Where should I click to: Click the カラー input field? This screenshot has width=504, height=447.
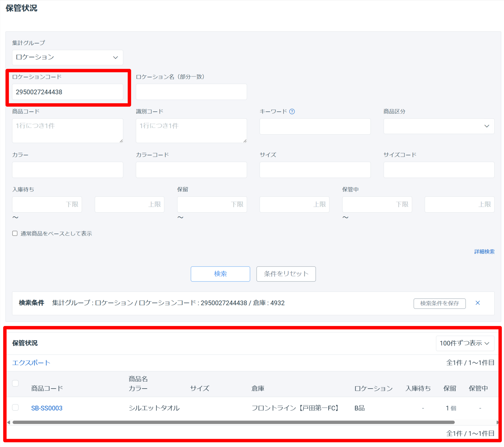68,170
